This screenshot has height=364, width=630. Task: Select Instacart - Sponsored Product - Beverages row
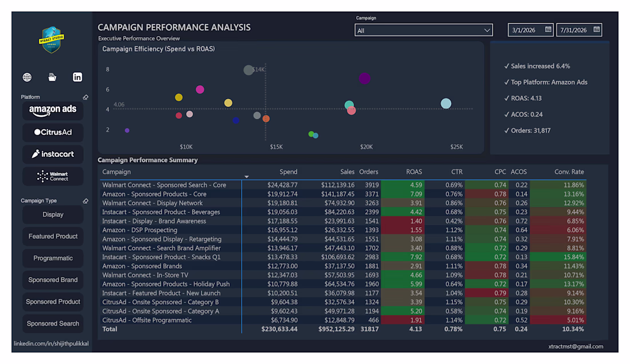pyautogui.click(x=342, y=212)
